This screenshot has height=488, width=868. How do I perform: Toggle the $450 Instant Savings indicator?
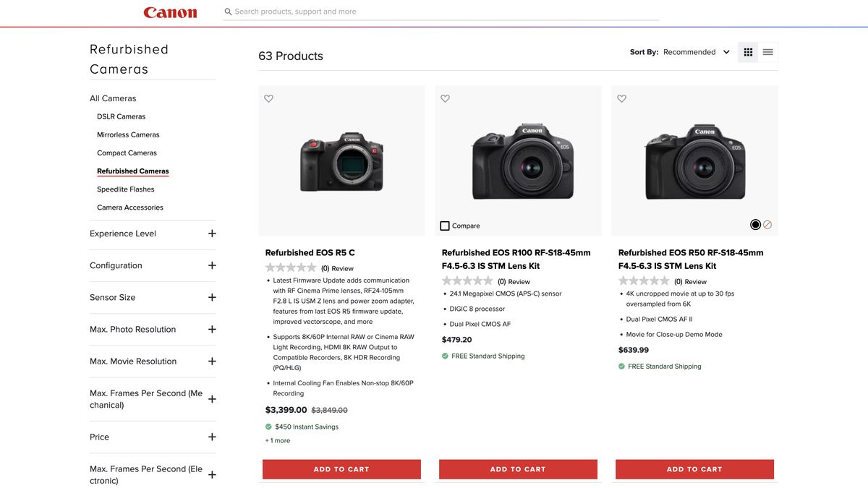click(x=268, y=426)
